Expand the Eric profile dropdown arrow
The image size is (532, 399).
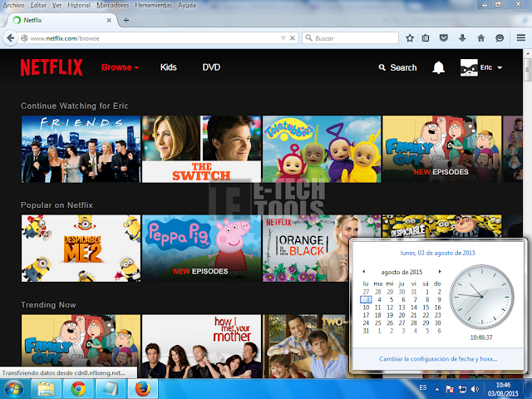[500, 67]
